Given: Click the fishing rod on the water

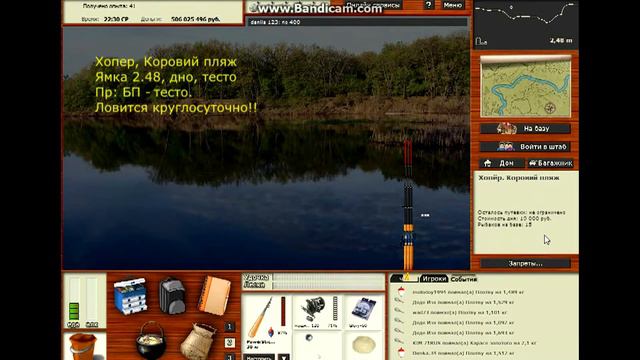Looking at the screenshot, I should click(x=408, y=204).
